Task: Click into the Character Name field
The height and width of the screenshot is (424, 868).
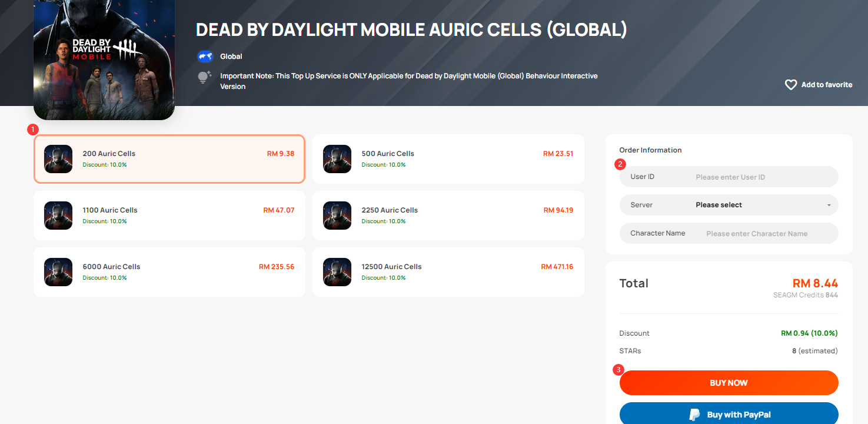Action: (729, 233)
